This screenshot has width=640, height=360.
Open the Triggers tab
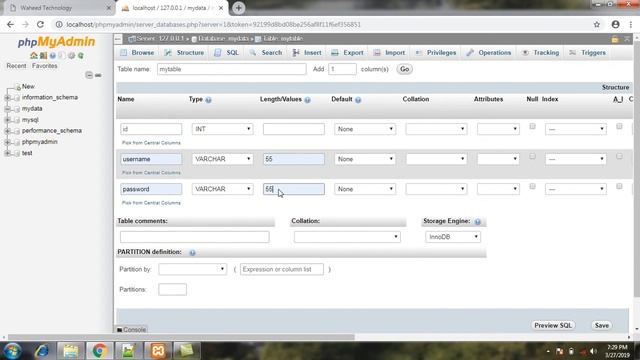click(x=588, y=53)
